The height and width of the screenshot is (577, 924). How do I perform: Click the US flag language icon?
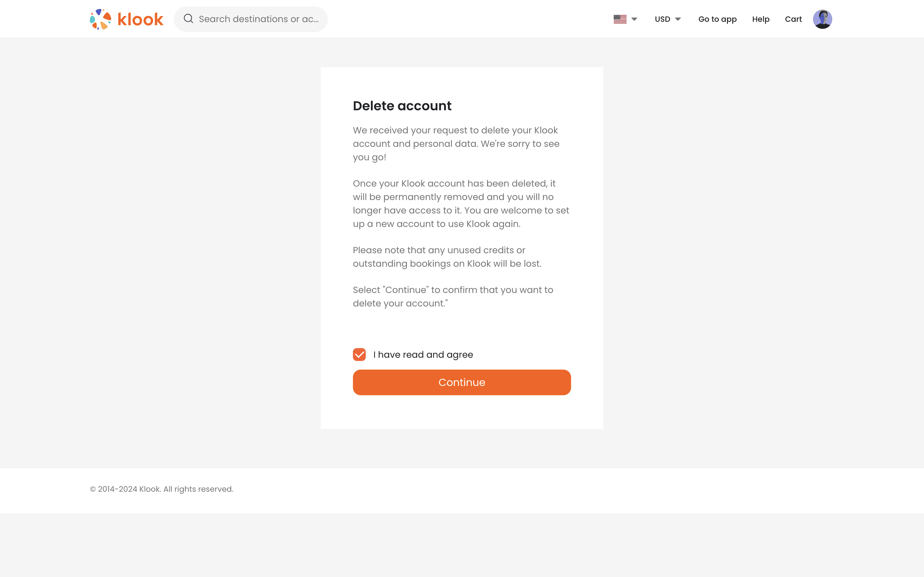coord(620,19)
